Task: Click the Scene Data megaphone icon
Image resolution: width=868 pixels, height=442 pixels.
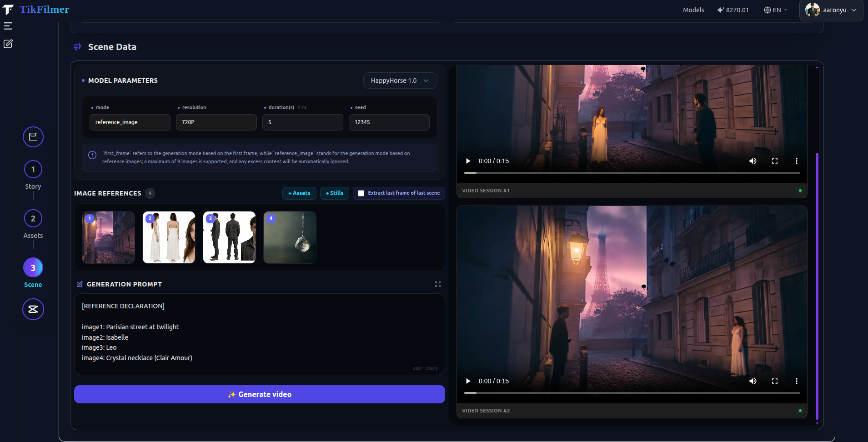Action: click(x=78, y=47)
